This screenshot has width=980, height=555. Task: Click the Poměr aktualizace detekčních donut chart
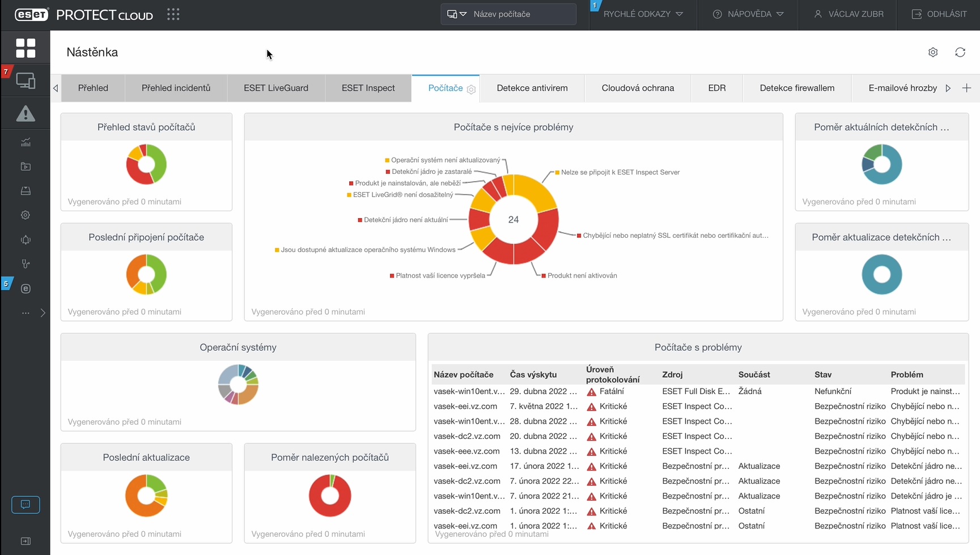coord(882,274)
